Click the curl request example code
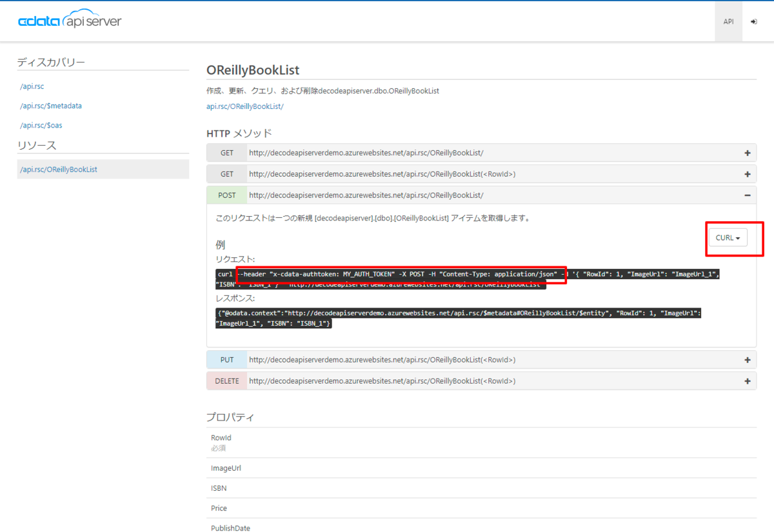The height and width of the screenshot is (532, 774). [468, 279]
